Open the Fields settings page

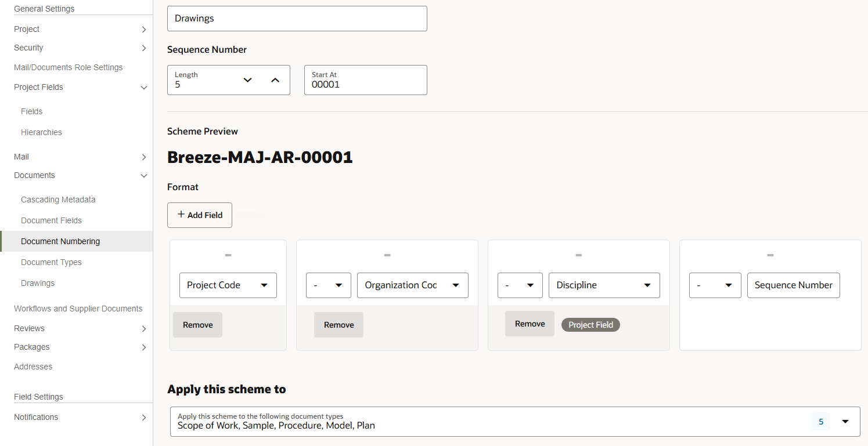tap(32, 111)
